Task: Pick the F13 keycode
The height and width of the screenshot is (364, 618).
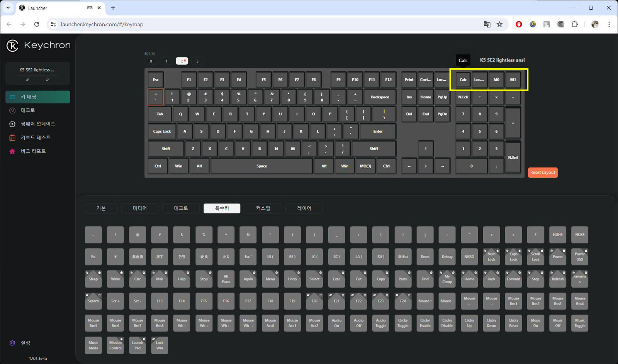Action: tap(160, 301)
